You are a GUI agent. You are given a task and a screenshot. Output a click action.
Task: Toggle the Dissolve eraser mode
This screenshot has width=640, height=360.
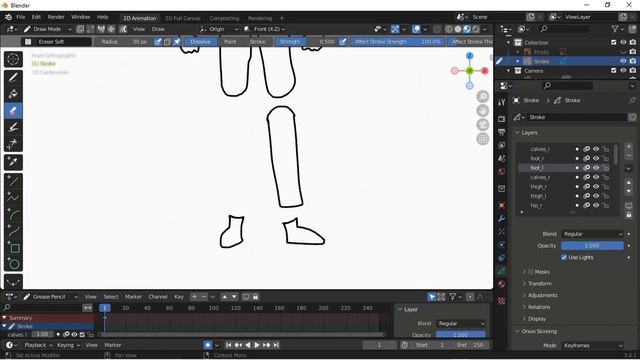(200, 42)
